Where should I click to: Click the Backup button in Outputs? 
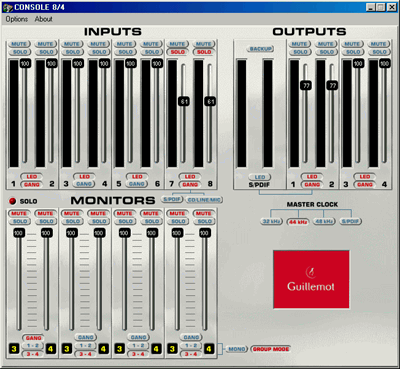coord(260,49)
